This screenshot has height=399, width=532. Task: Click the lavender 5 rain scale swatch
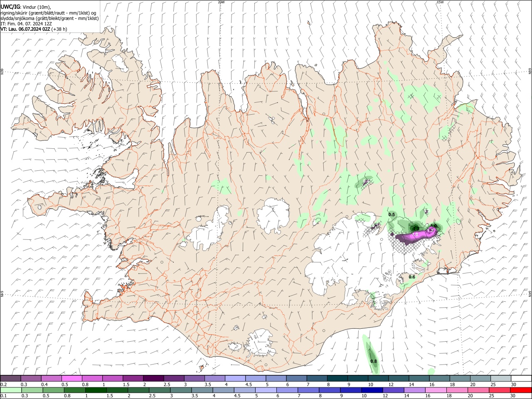pyautogui.click(x=266, y=390)
